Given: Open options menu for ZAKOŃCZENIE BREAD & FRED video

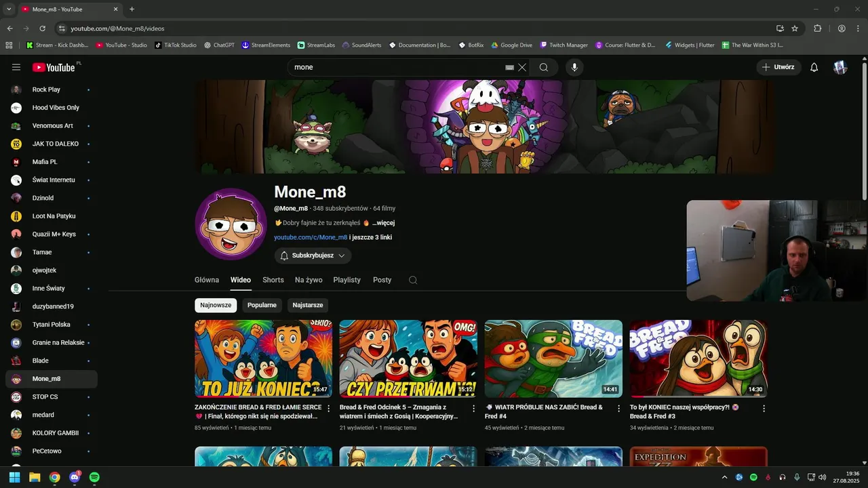Looking at the screenshot, I should coord(329,409).
